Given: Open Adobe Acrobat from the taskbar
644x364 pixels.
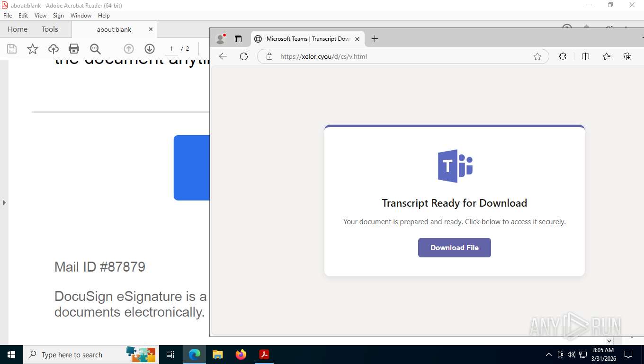Looking at the screenshot, I should click(264, 355).
